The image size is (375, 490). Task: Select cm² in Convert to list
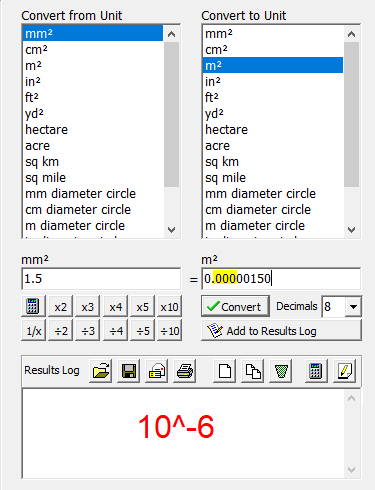tap(273, 49)
